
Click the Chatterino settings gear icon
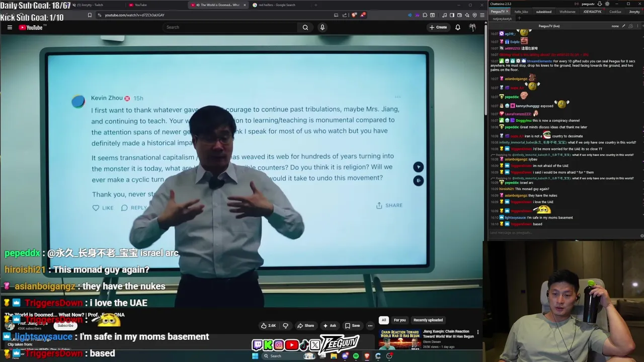click(x=607, y=4)
